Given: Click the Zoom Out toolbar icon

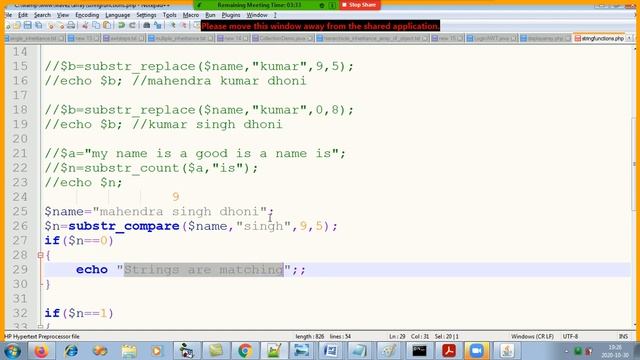Looking at the screenshot, I should [184, 25].
